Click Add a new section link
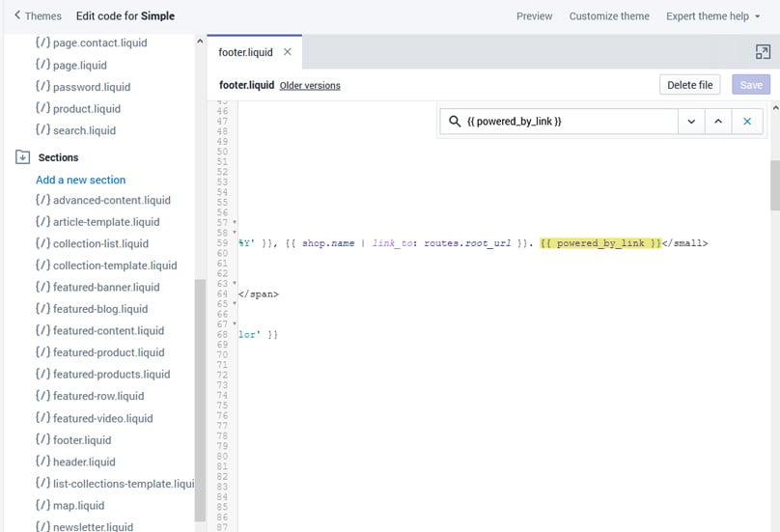 coord(80,180)
